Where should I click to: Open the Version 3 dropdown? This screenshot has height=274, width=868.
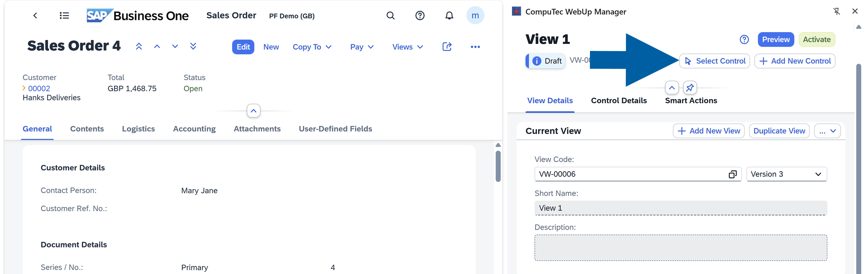(786, 174)
